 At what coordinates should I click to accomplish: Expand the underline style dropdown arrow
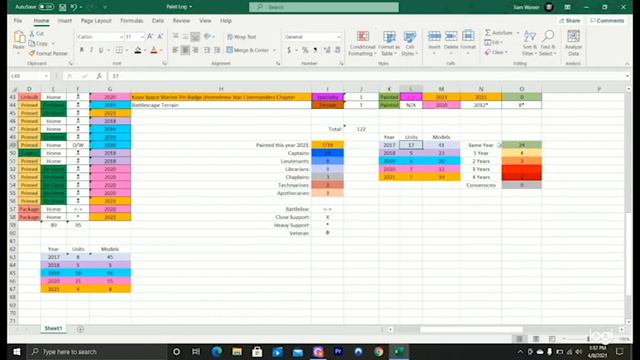(109, 50)
